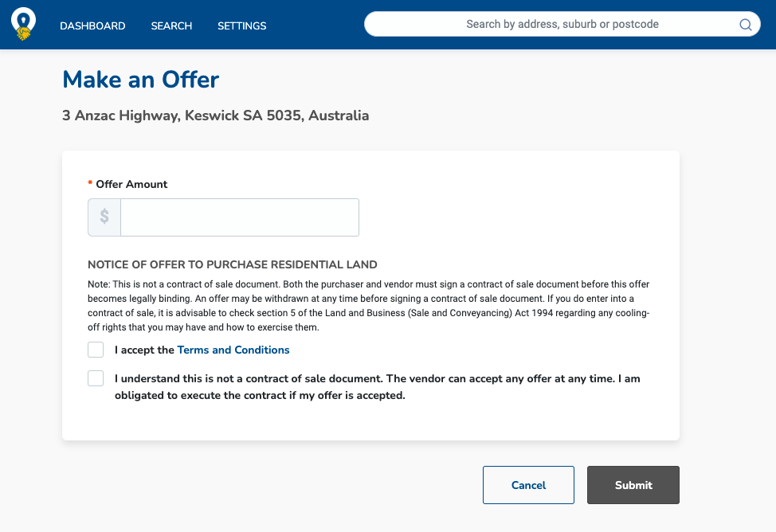Click the dollar sign prefix icon
Image resolution: width=776 pixels, height=532 pixels.
coord(104,217)
